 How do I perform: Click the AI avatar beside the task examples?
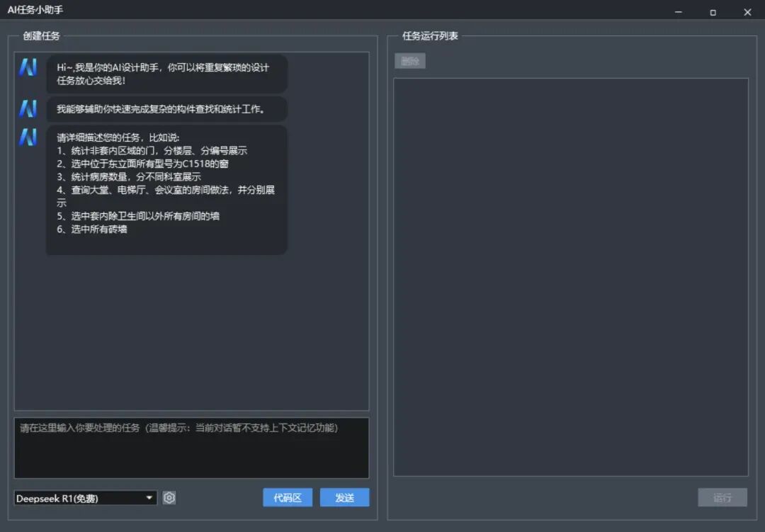tap(28, 137)
